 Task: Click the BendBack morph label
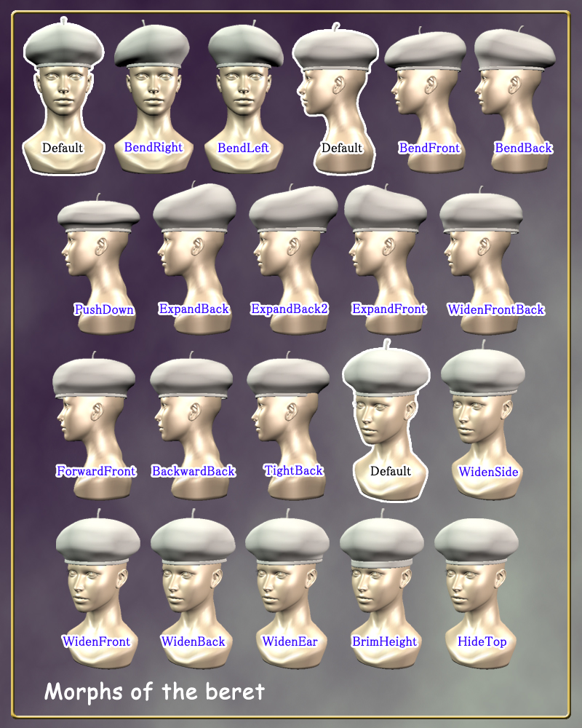524,148
